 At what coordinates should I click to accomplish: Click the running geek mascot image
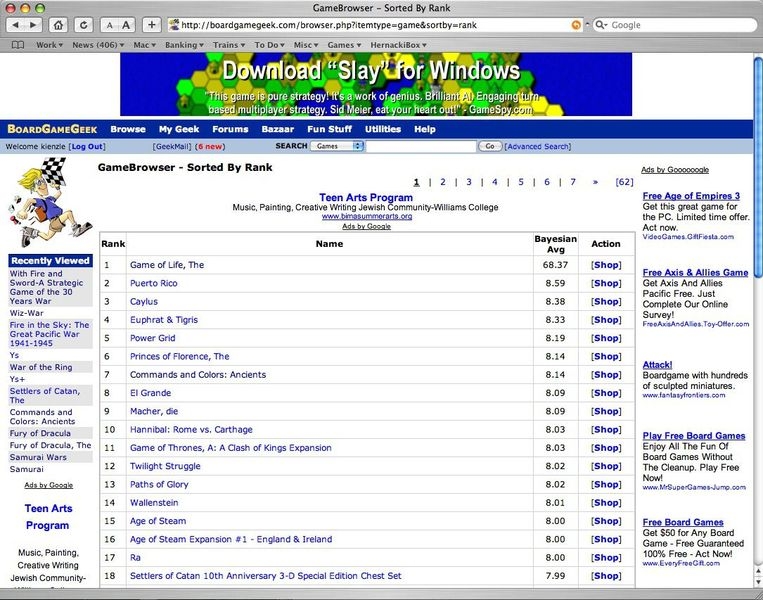(50, 202)
